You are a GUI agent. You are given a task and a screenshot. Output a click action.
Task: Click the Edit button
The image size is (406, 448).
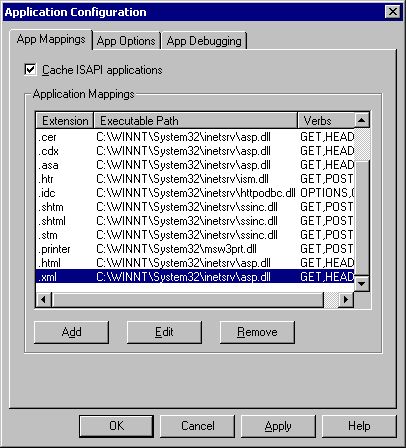[x=164, y=332]
